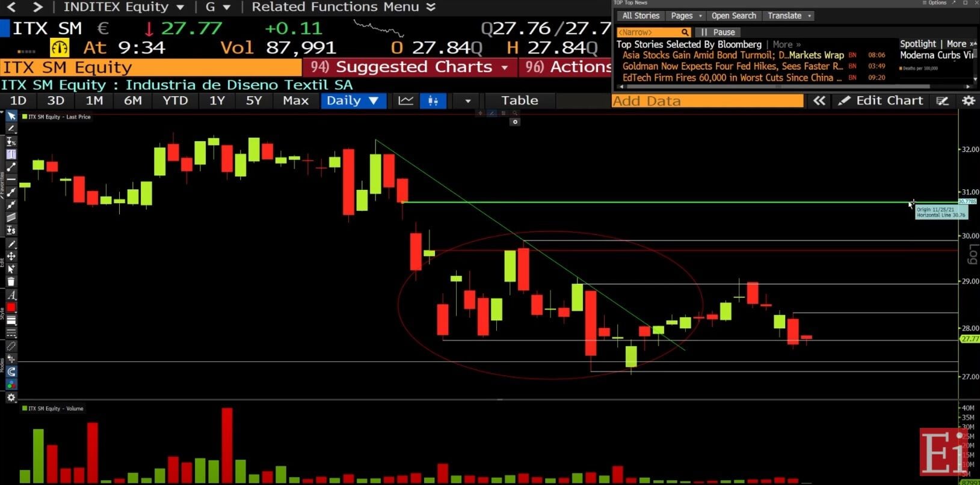
Task: Open the dashed line style option
Action: tap(11, 333)
